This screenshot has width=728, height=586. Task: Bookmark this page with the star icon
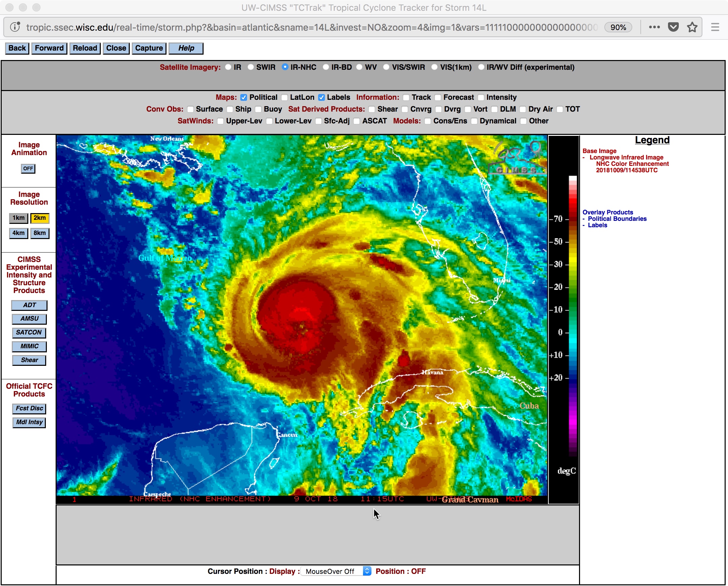coord(692,27)
